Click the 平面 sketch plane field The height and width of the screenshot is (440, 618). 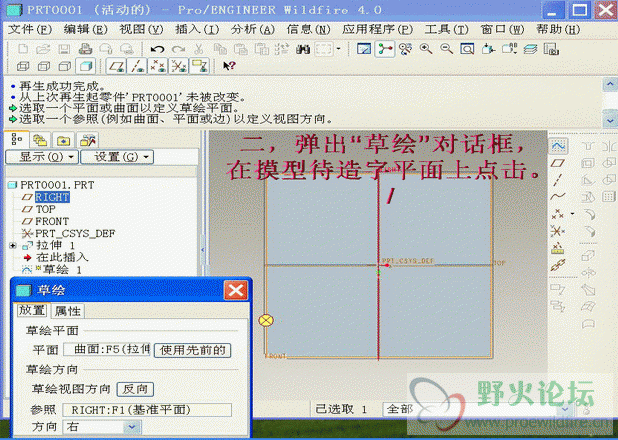click(x=107, y=350)
